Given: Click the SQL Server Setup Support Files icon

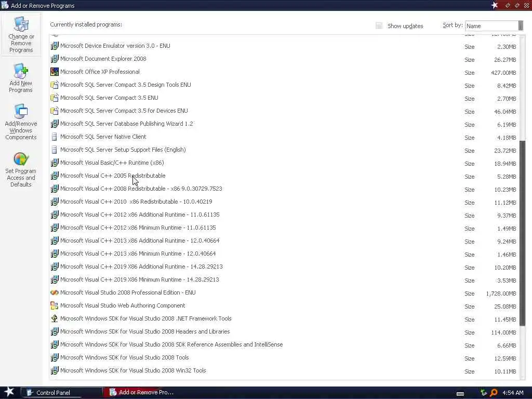Looking at the screenshot, I should coord(54,150).
